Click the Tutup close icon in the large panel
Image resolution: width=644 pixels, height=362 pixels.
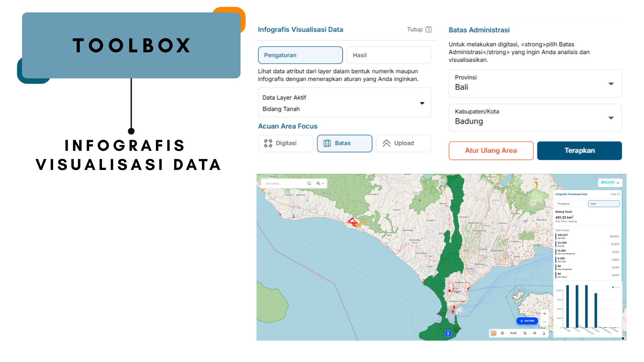click(x=428, y=29)
